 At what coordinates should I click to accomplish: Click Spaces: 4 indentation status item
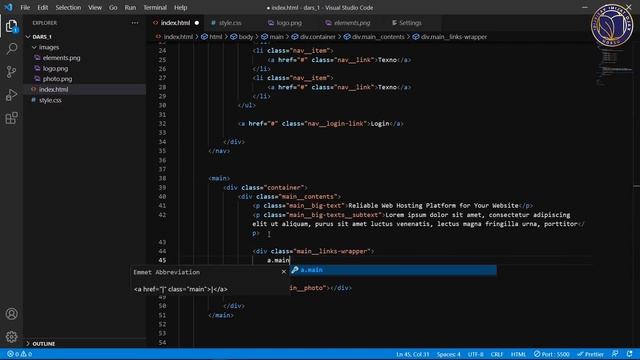pyautogui.click(x=449, y=354)
